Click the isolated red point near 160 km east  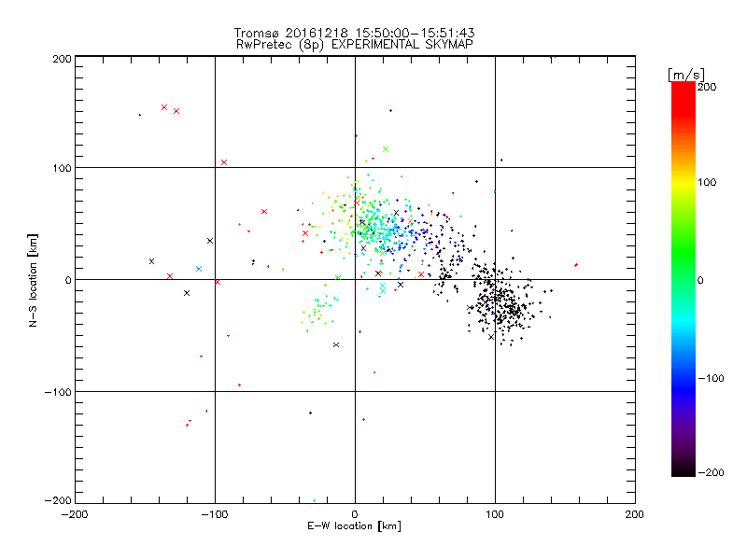tap(576, 265)
